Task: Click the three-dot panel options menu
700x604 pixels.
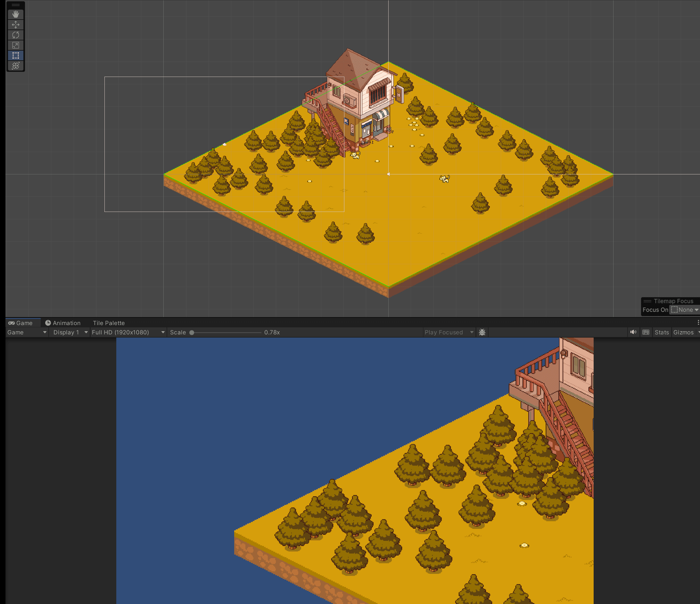Action: click(698, 323)
